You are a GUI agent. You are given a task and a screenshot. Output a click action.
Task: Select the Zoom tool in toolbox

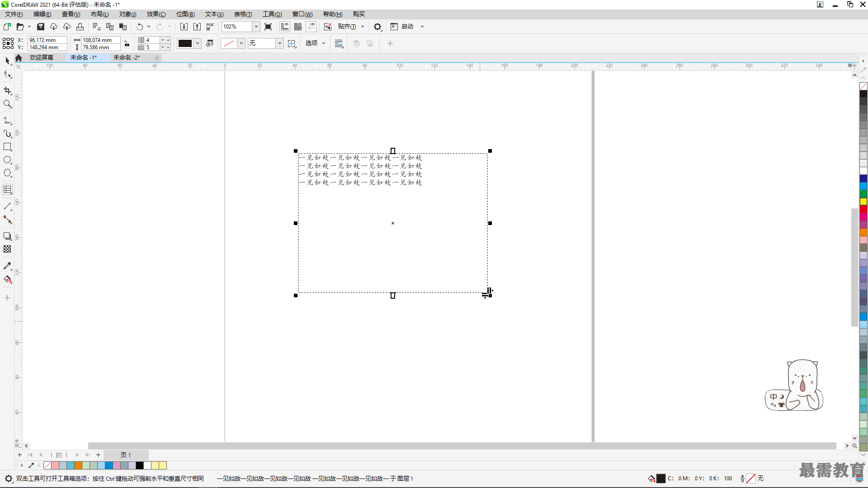[7, 104]
